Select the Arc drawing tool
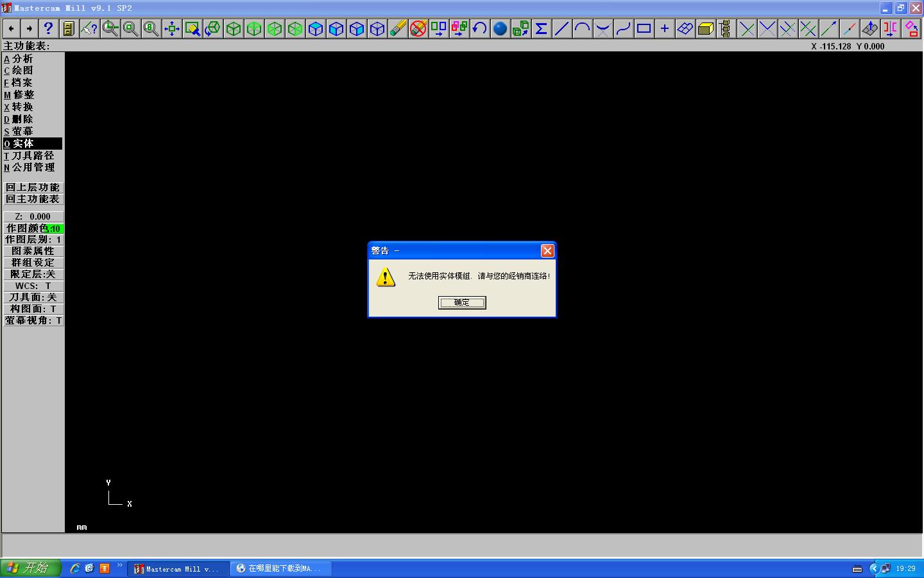 [583, 28]
